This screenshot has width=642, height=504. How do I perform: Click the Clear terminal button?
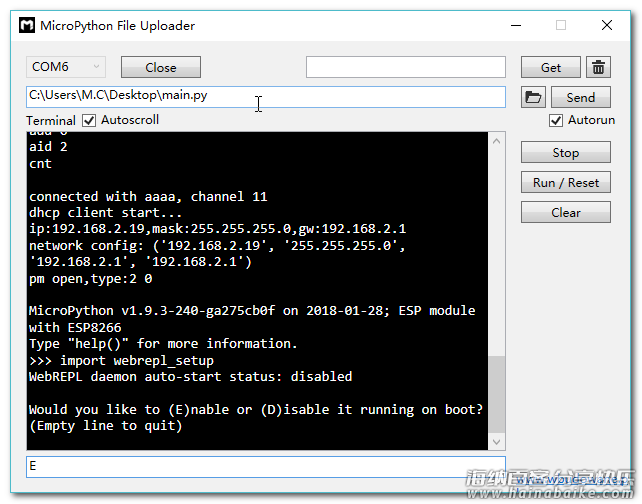click(566, 212)
